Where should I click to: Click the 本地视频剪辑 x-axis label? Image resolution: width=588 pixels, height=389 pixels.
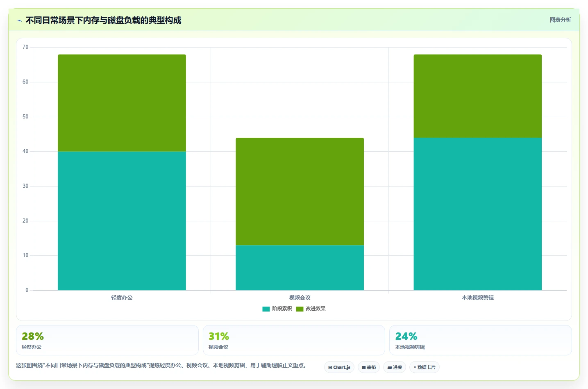(x=477, y=298)
